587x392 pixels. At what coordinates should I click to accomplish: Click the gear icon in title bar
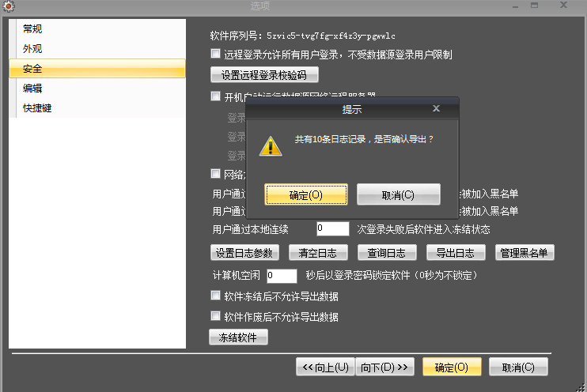click(9, 6)
